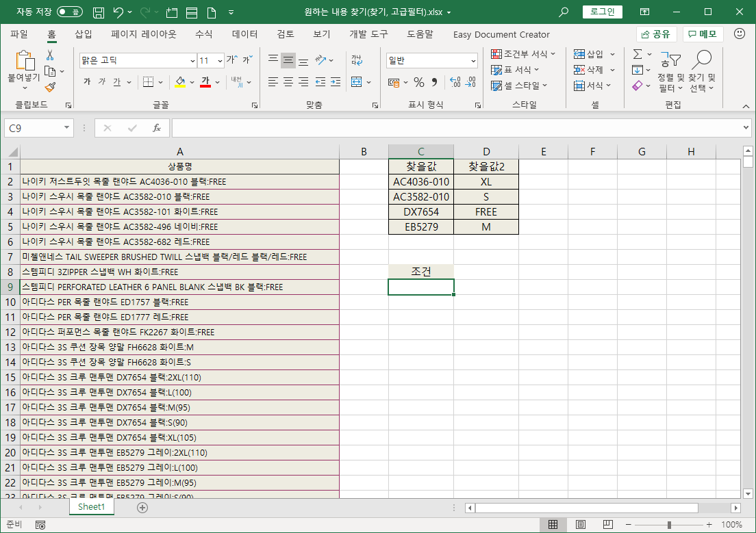Screen dimensions: 756x533
Task: Click center text horizontally icon
Action: pyautogui.click(x=288, y=82)
